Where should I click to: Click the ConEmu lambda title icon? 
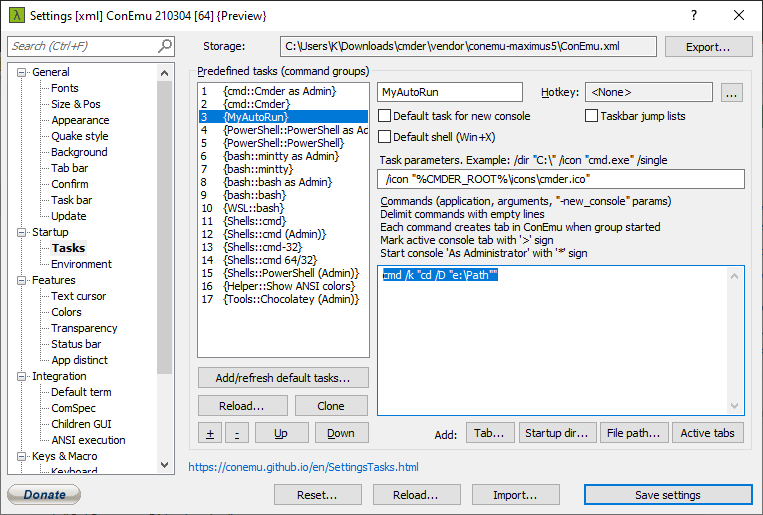point(17,15)
